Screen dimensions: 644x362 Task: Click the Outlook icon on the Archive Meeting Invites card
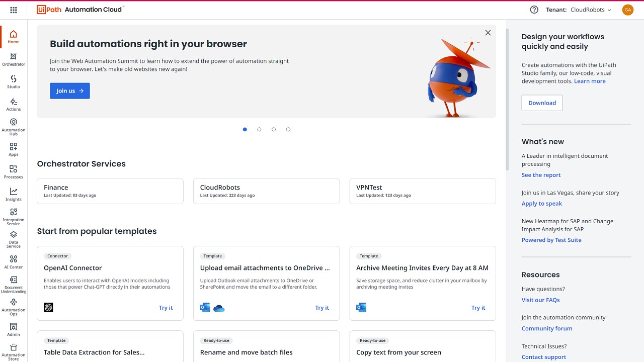361,307
